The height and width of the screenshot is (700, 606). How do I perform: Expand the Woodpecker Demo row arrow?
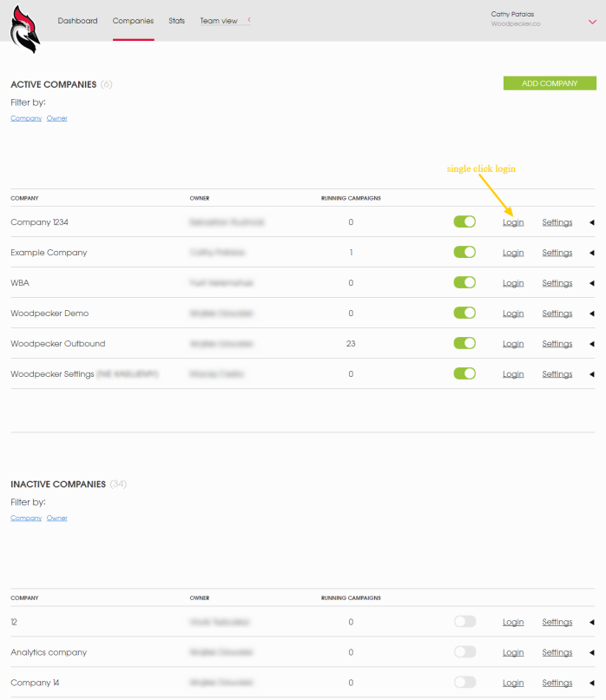tap(592, 314)
